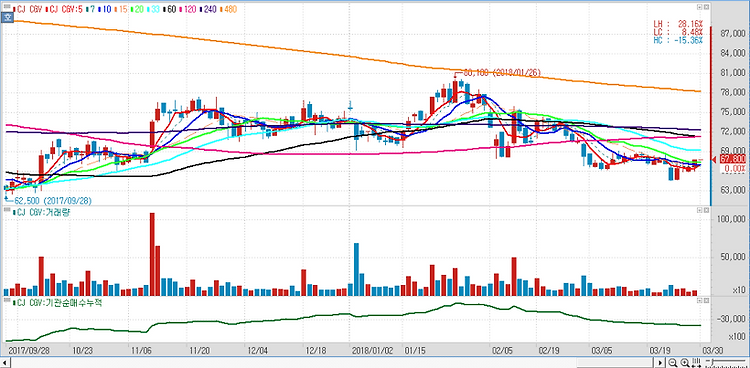Click the x100 unit label
The height and width of the screenshot is (368, 750).
point(737,336)
